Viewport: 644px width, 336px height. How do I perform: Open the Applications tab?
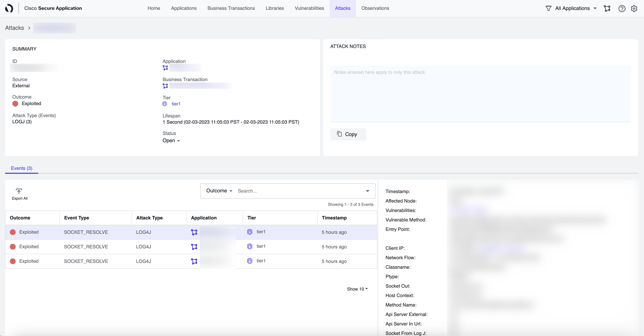click(x=184, y=8)
